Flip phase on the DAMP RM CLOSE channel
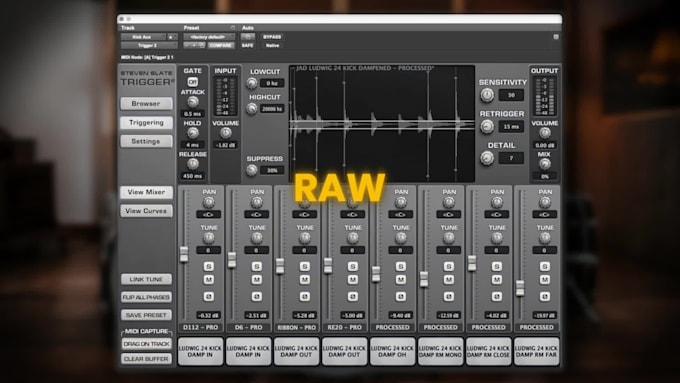Viewport: 680px width, 383px height. tap(497, 297)
